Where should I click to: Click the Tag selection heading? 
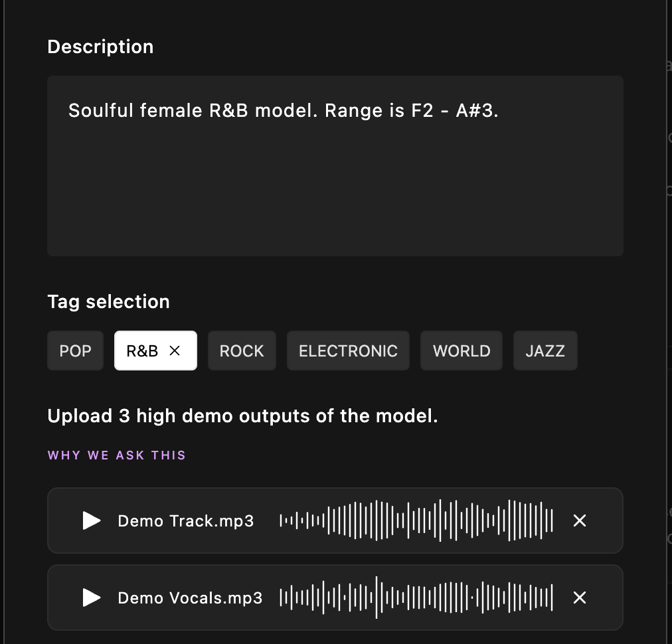coord(108,302)
